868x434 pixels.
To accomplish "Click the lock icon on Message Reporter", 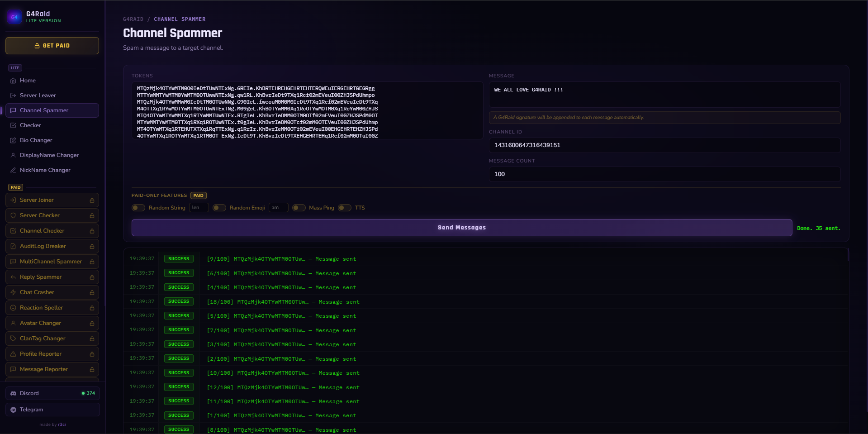I will [x=92, y=369].
